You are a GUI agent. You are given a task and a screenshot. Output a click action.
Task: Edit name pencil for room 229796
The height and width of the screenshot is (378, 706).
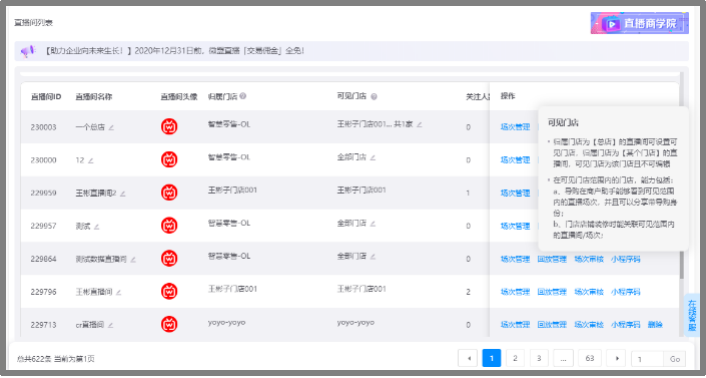tap(118, 292)
